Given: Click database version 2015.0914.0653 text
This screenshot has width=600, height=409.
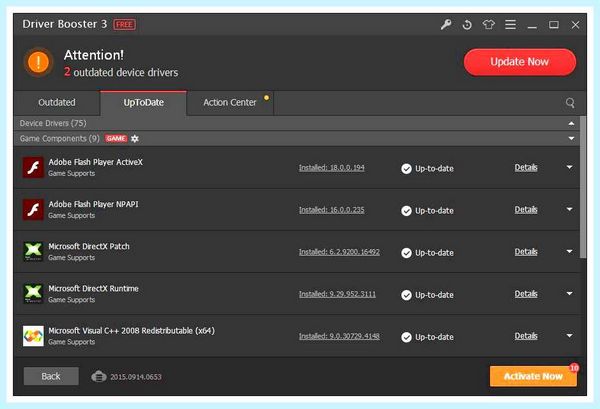Looking at the screenshot, I should 136,377.
